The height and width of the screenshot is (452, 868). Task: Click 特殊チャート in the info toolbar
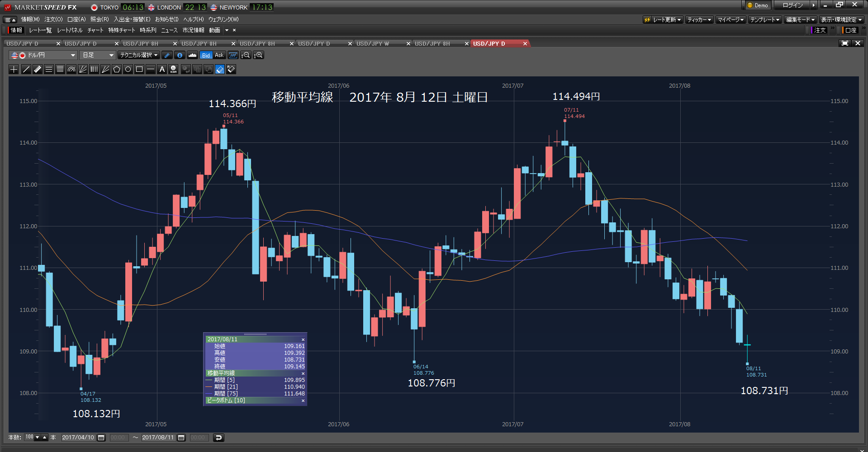point(122,30)
